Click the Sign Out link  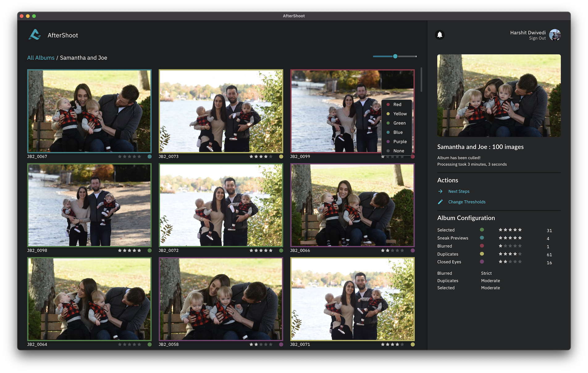[537, 38]
